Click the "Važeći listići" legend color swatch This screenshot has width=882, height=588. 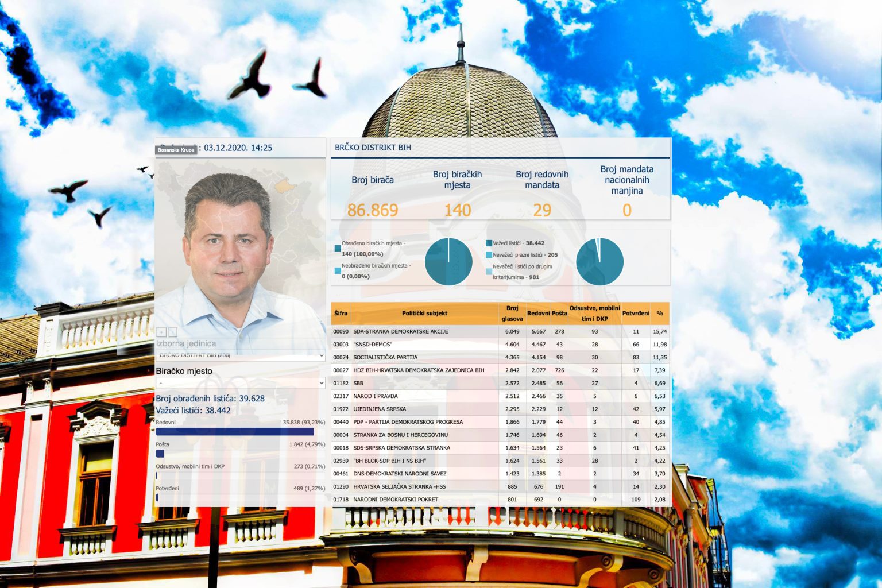pos(488,242)
